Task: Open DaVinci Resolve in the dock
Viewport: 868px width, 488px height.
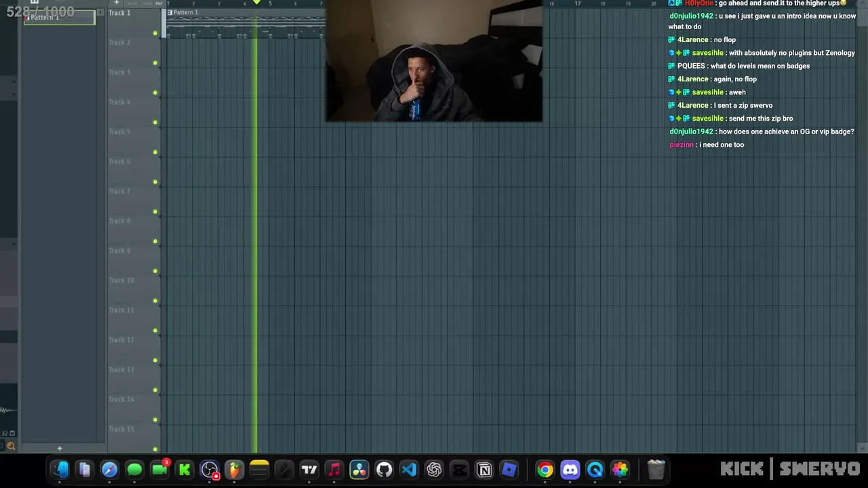Action: pyautogui.click(x=359, y=470)
